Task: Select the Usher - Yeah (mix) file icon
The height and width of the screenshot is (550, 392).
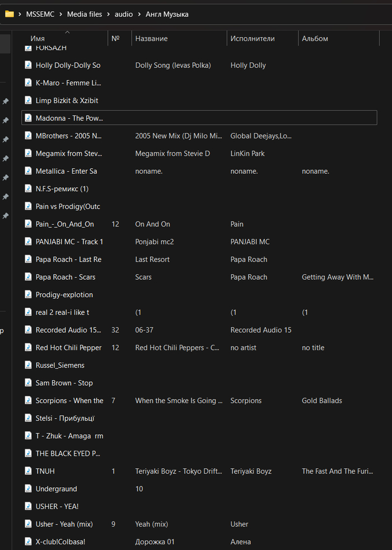Action: [x=29, y=524]
